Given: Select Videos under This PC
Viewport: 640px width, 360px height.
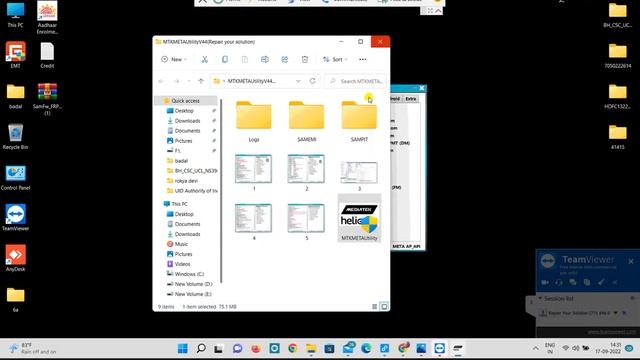Looking at the screenshot, I should click(182, 264).
